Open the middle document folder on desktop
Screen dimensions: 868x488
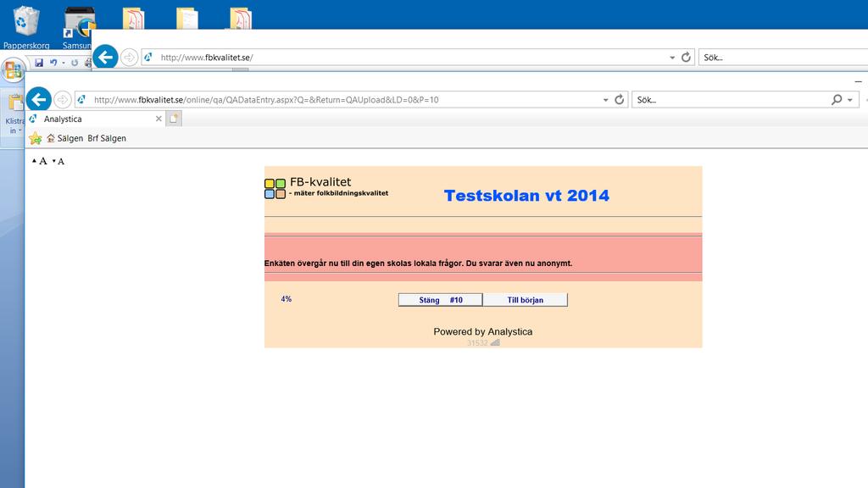tap(187, 18)
